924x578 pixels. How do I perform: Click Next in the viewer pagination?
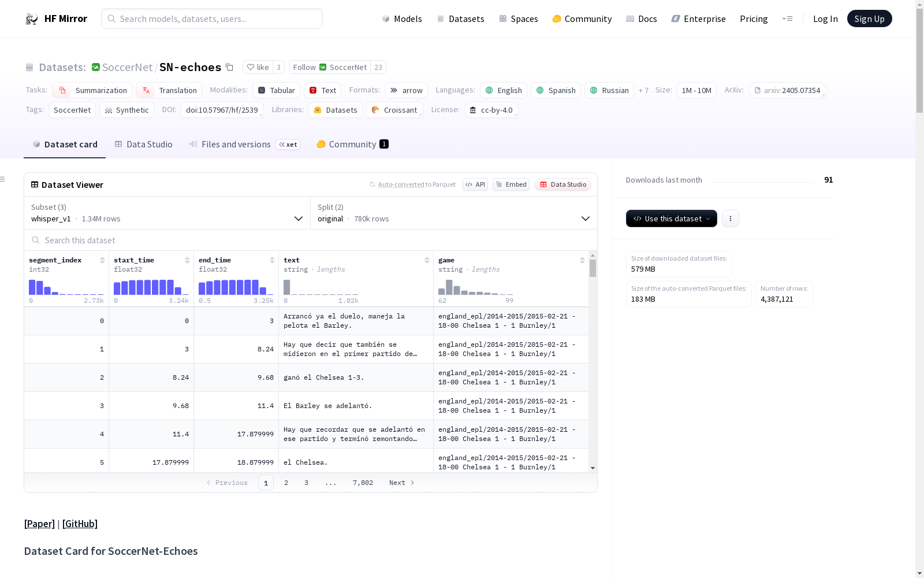(x=402, y=483)
